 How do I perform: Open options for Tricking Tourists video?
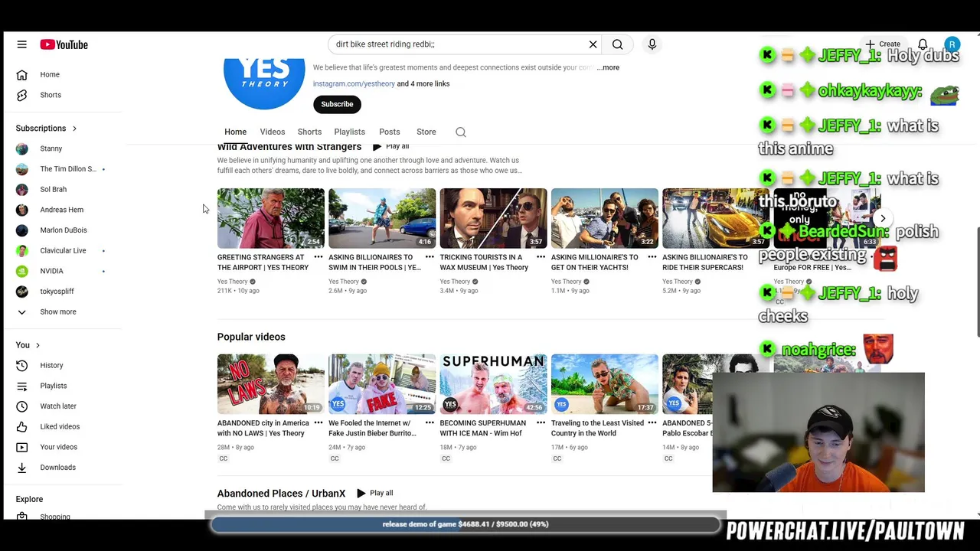(x=541, y=257)
